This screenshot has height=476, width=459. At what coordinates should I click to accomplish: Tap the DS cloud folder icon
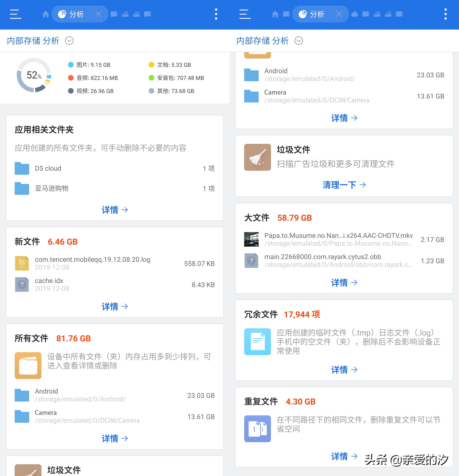tap(22, 168)
